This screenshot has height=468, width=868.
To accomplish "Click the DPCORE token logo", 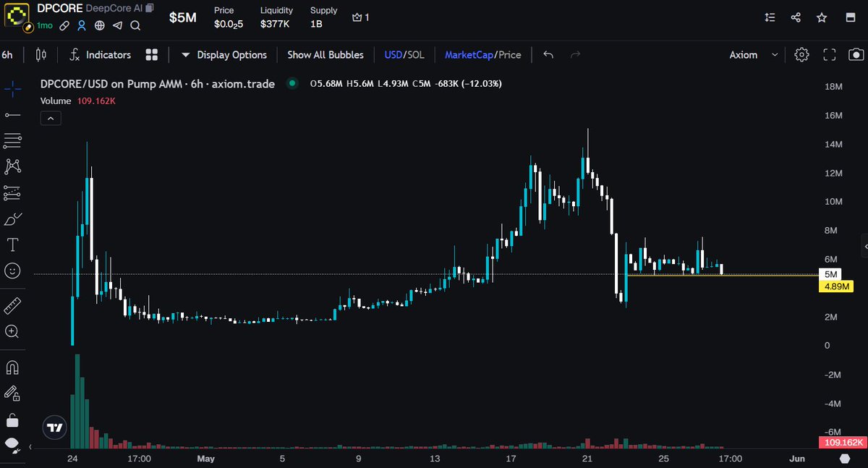I will coord(18,16).
